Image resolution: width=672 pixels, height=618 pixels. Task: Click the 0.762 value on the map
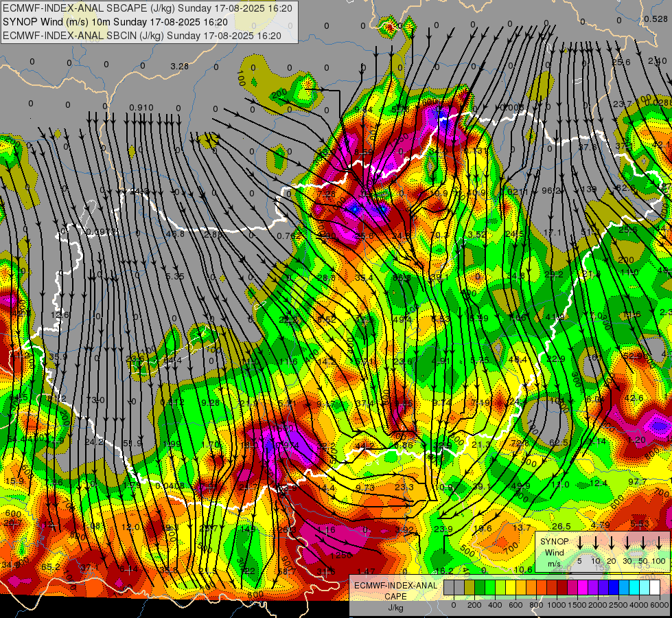(x=289, y=236)
